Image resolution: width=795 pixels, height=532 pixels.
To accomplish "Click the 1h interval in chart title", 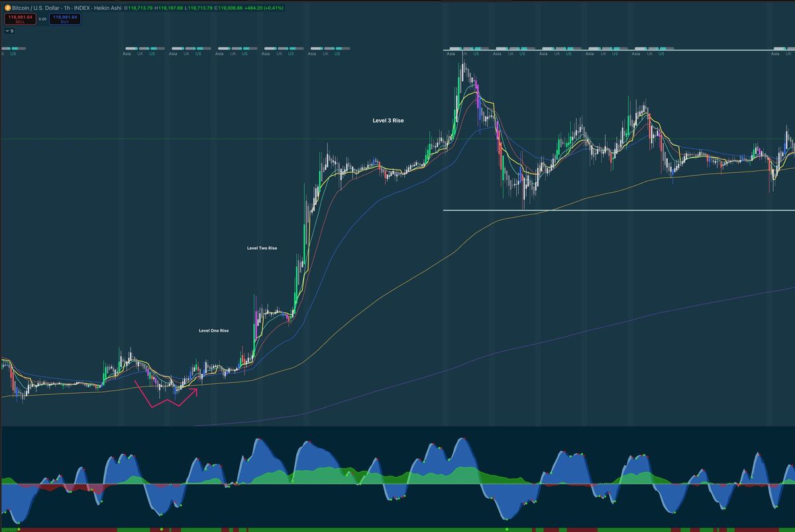I will (66, 7).
